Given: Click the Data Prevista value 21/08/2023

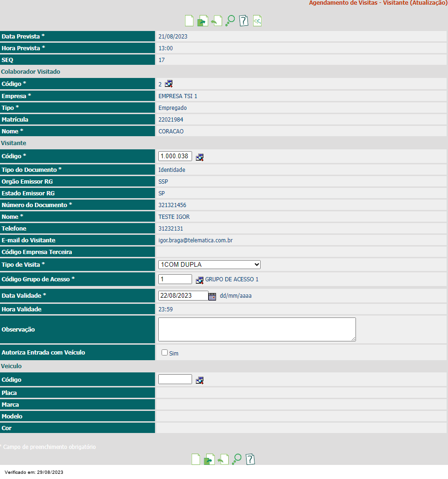Looking at the screenshot, I should 173,36.
